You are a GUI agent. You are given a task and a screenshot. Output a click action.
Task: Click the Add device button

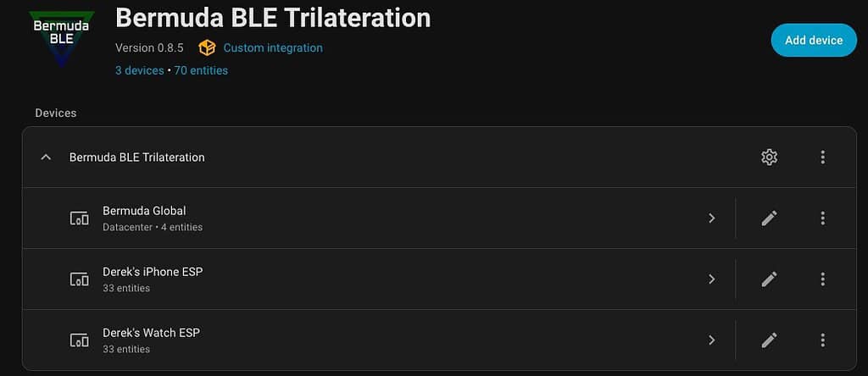813,40
